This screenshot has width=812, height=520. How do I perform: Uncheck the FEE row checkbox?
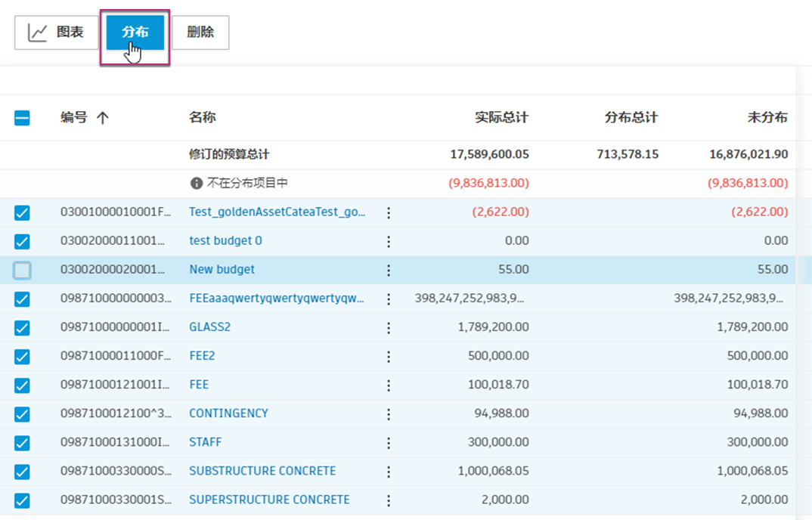(x=22, y=385)
